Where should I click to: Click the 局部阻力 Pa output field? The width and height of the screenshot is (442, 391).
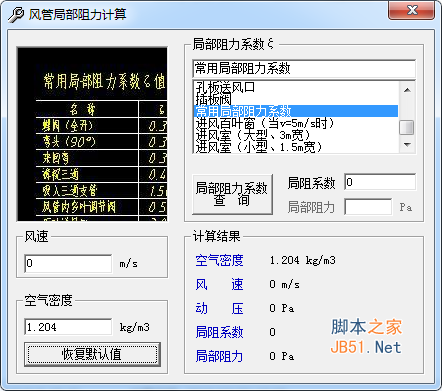[x=368, y=207]
